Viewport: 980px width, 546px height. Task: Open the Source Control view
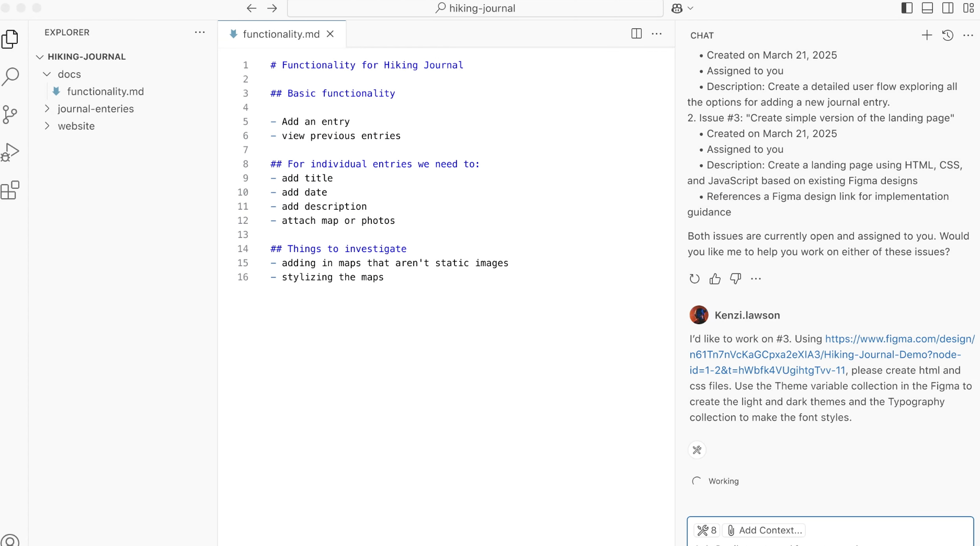coord(10,115)
